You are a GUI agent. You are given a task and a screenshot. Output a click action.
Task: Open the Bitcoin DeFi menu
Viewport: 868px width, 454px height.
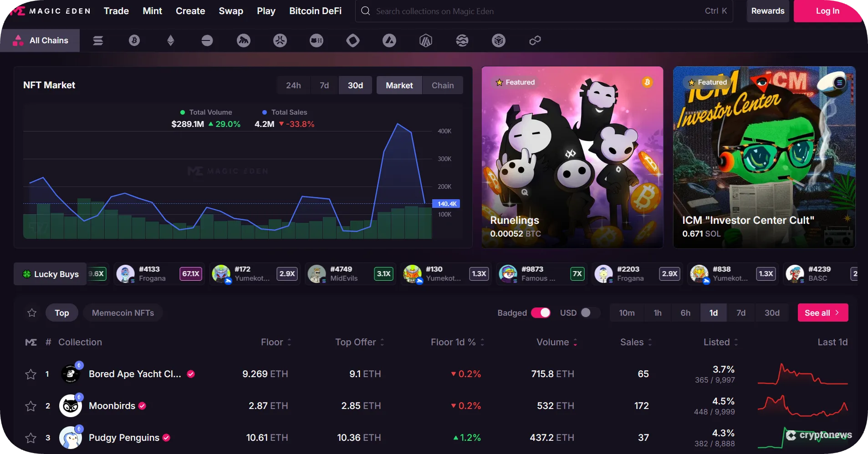click(x=315, y=11)
